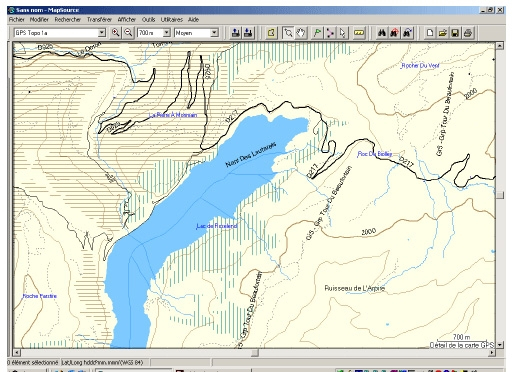
Task: Click the print icon
Action: [x=468, y=33]
